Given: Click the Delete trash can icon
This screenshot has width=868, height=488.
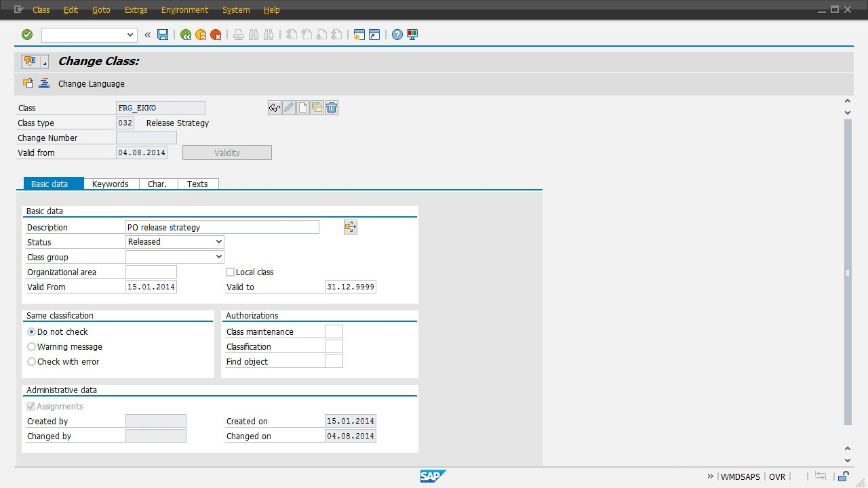Looking at the screenshot, I should [332, 108].
